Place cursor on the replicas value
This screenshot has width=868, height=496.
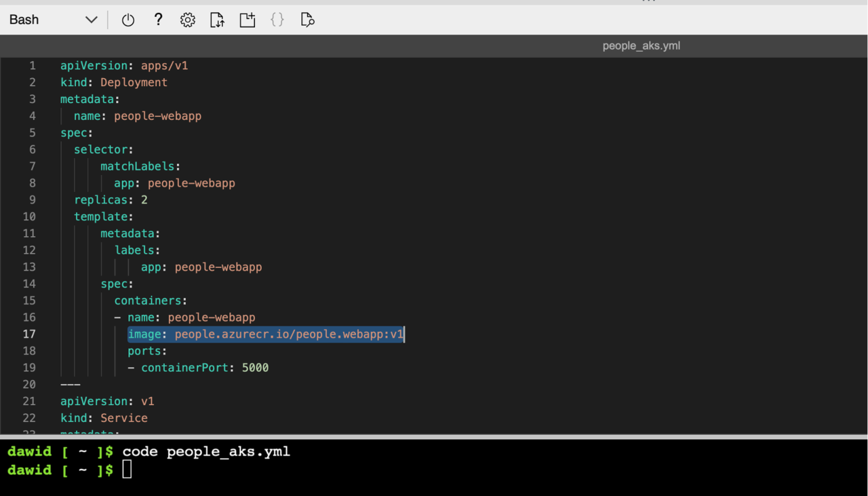pyautogui.click(x=144, y=199)
